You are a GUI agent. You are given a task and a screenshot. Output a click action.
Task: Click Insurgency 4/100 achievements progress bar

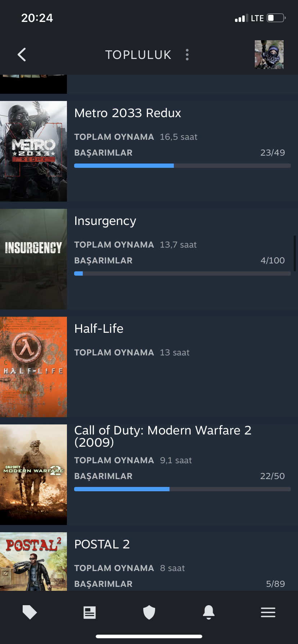click(182, 273)
